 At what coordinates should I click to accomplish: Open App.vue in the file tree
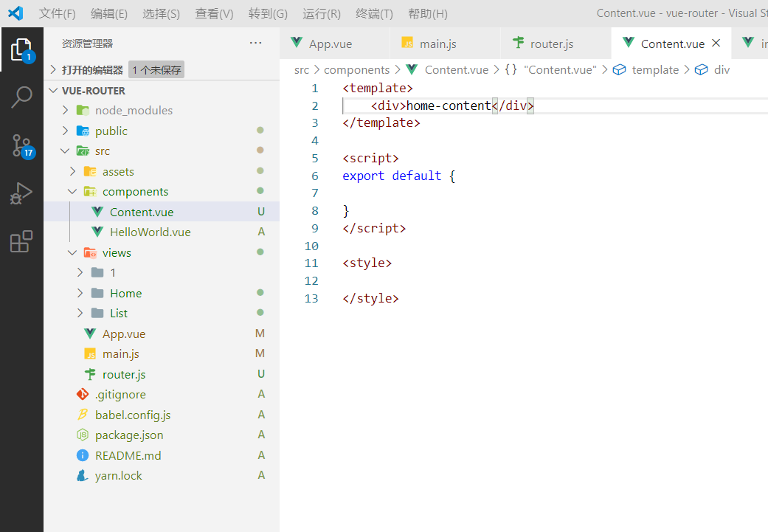[162, 334]
